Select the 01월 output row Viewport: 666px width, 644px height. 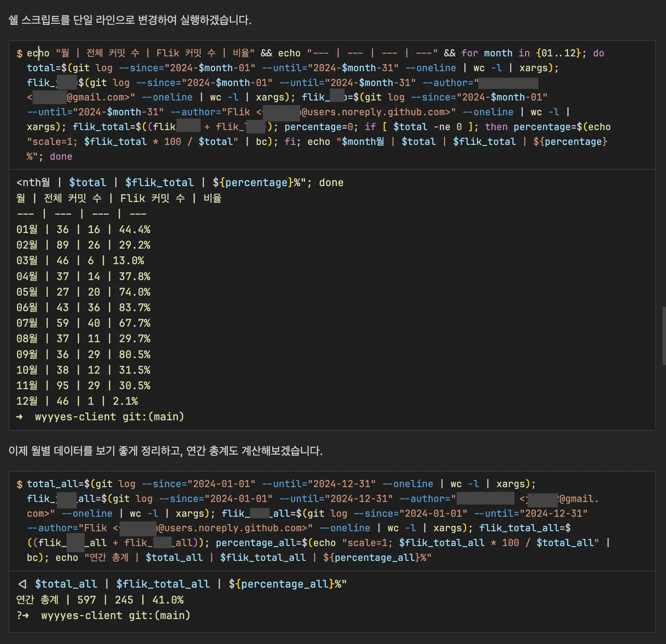point(83,229)
